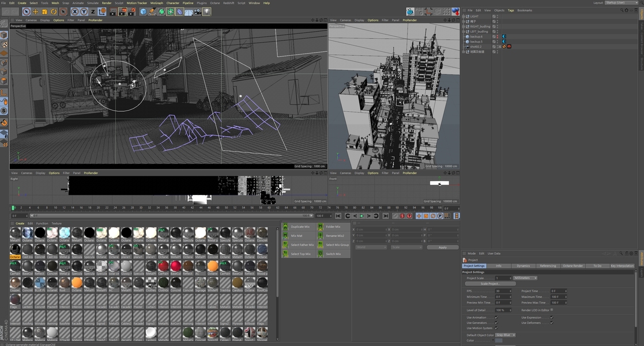Screen dimensions: 644x346
Task: Toggle the Use Deformers checkbox
Action: [x=552, y=322]
